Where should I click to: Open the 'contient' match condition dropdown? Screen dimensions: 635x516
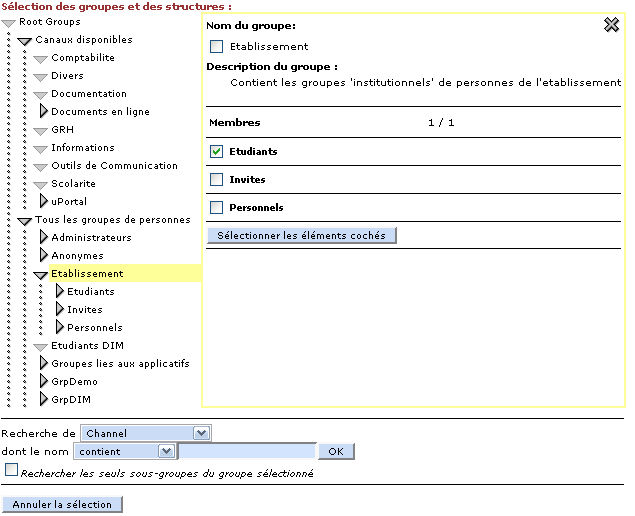124,452
